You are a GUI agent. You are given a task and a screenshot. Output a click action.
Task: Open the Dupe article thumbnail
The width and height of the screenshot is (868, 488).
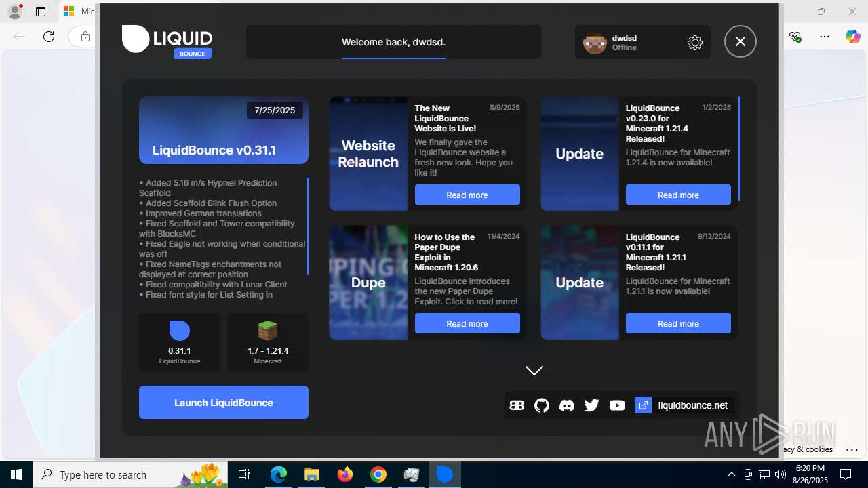tap(368, 283)
